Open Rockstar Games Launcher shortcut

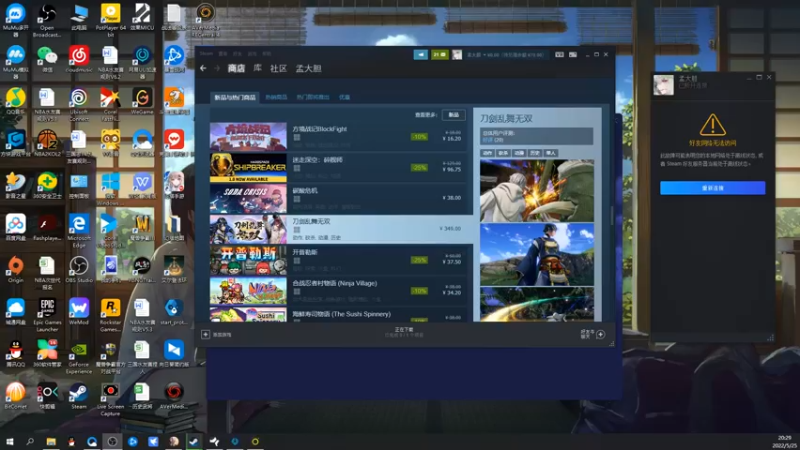point(110,315)
